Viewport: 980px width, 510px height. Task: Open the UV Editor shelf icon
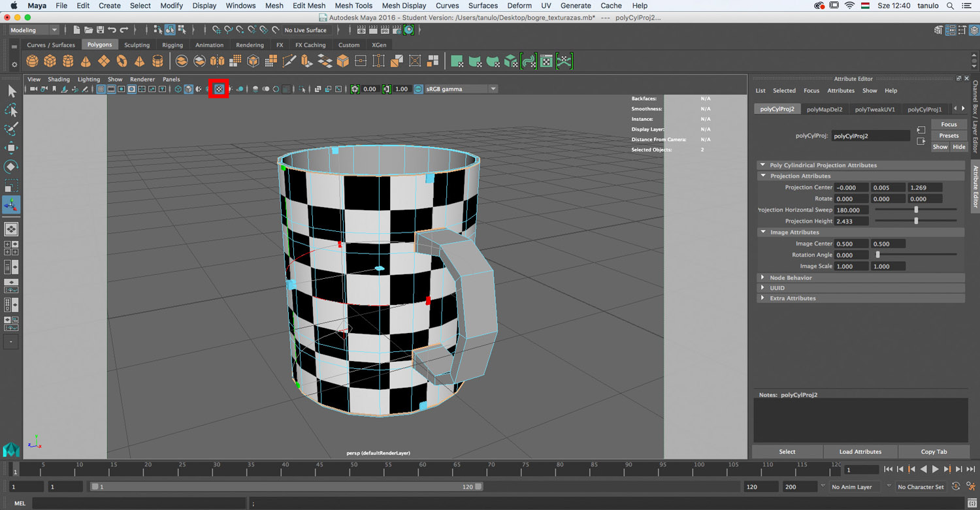tap(546, 61)
